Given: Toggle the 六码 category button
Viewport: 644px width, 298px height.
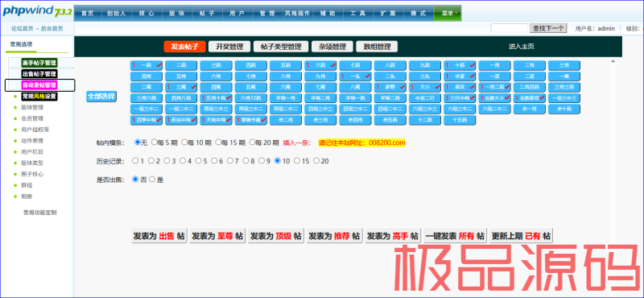Looking at the screenshot, I should click(x=320, y=65).
